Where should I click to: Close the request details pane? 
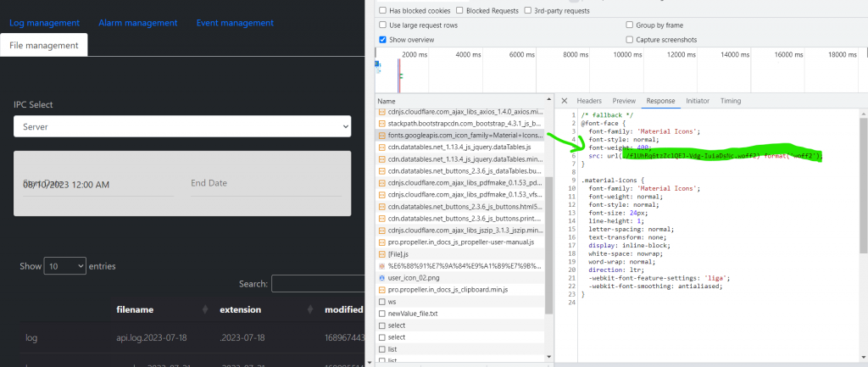coord(564,101)
